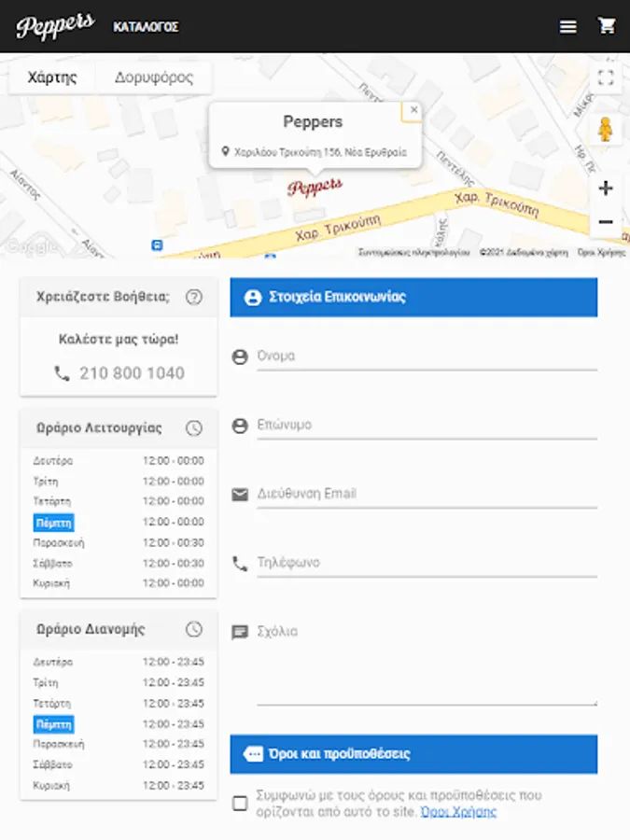Click the Peppers logo in header
Image resolution: width=630 pixels, height=840 pixels.
pyautogui.click(x=55, y=26)
